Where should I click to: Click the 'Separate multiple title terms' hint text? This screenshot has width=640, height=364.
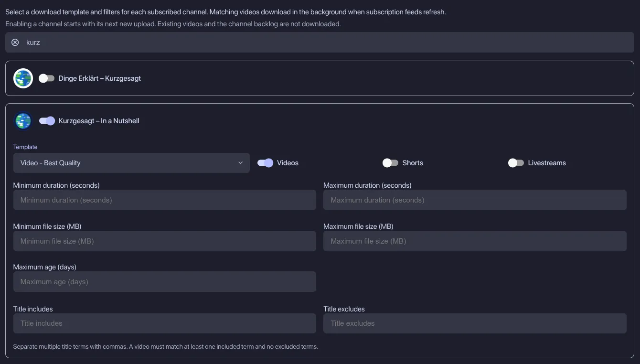(165, 346)
